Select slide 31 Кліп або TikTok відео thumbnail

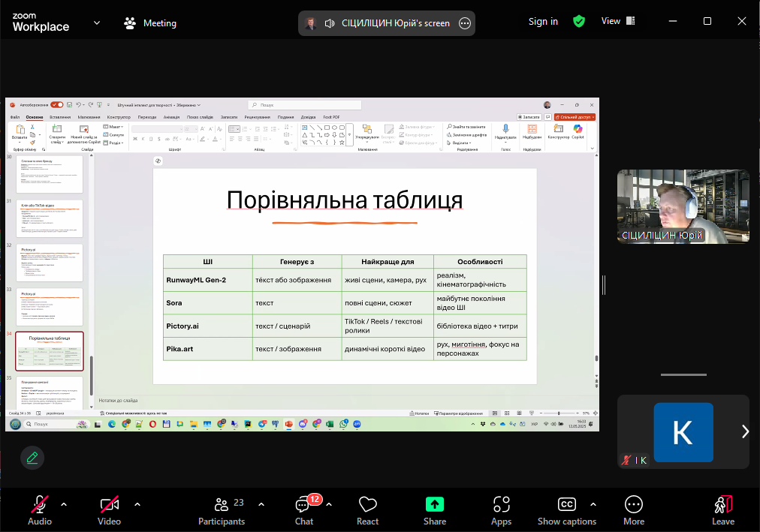(50, 219)
